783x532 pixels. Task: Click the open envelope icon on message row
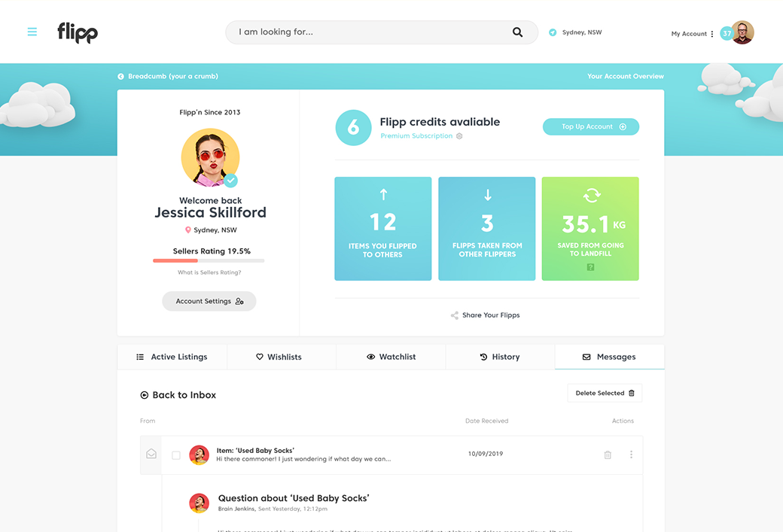(151, 454)
